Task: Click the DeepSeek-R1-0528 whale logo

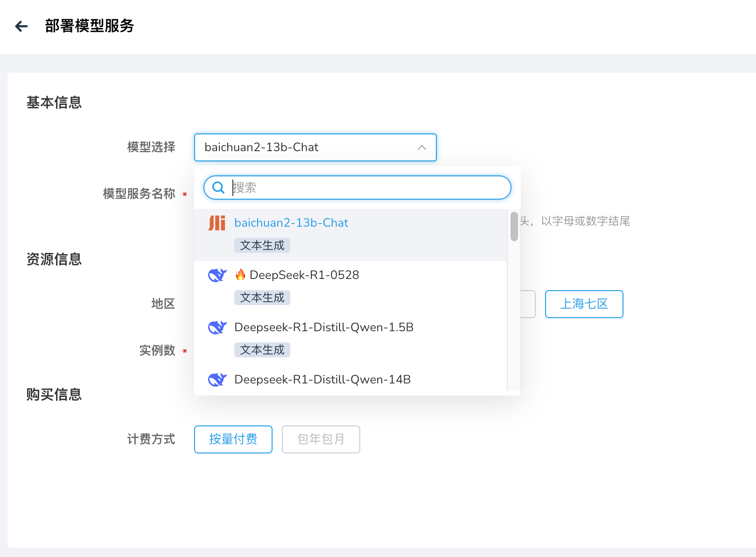Action: point(217,275)
